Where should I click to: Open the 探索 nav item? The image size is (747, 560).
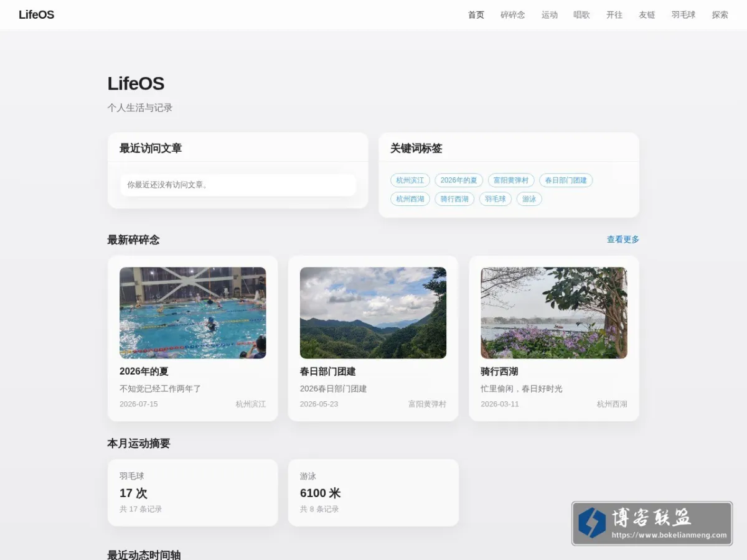point(720,15)
